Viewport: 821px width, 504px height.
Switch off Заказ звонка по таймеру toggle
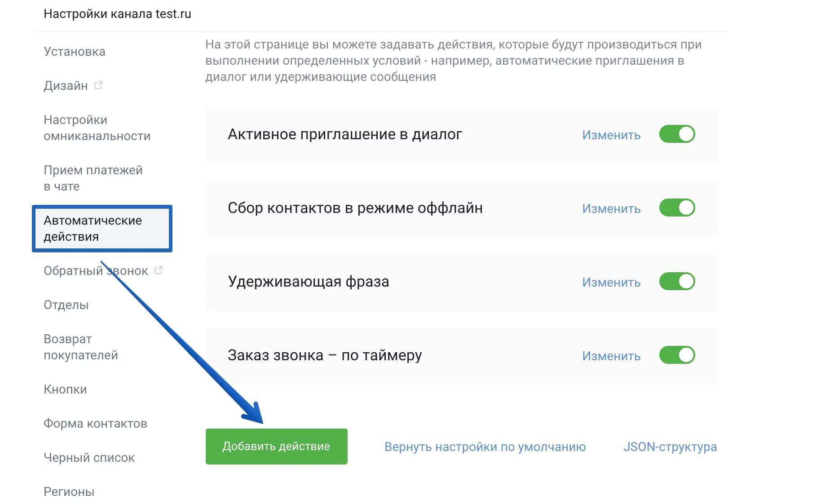coord(677,355)
